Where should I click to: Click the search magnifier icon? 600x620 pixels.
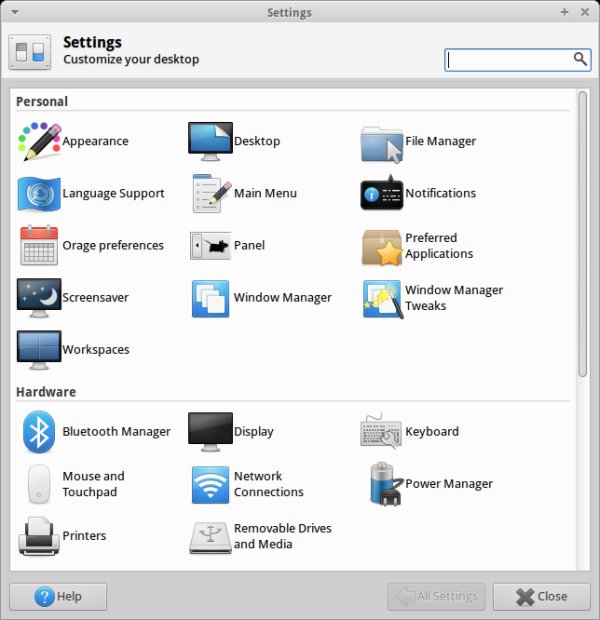pos(580,59)
